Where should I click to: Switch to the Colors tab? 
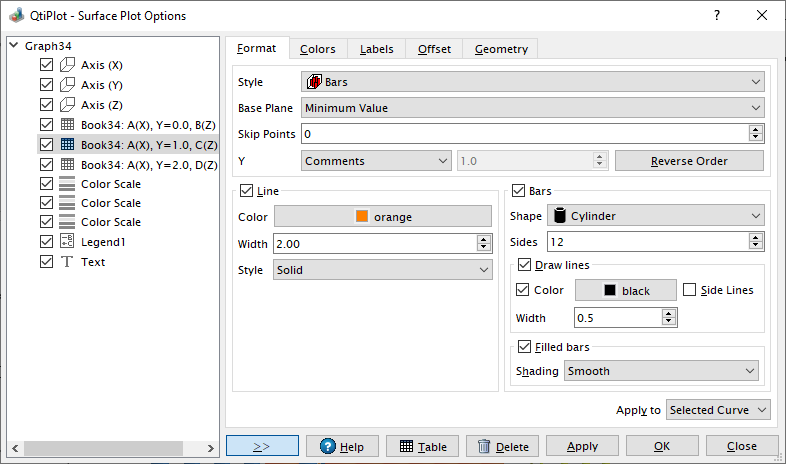tap(318, 49)
